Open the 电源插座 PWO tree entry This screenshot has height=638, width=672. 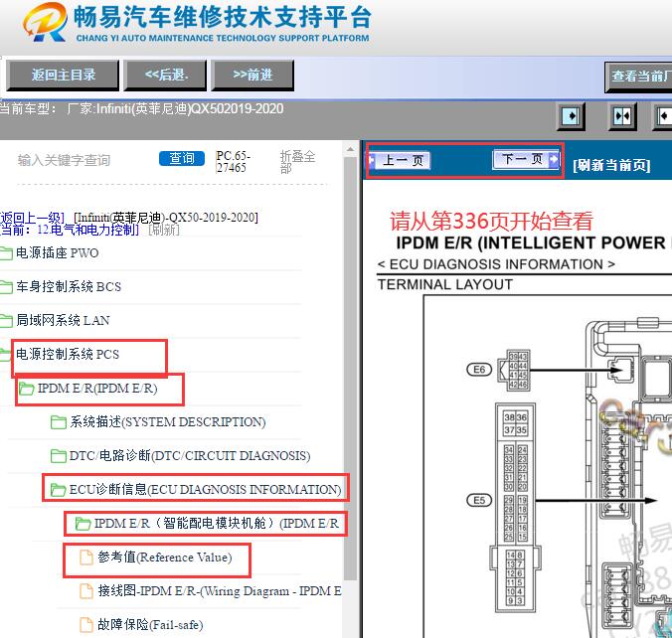pyautogui.click(x=58, y=252)
